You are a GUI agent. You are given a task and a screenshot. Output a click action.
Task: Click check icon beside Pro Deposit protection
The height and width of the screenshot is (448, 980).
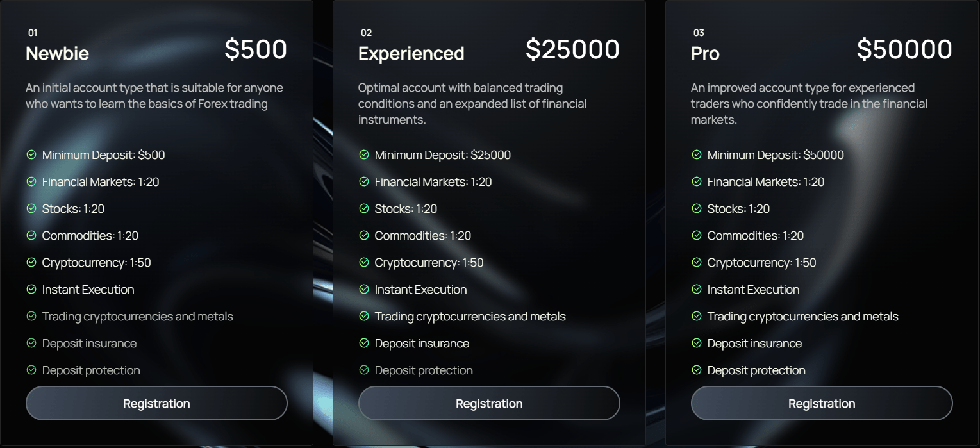(697, 370)
